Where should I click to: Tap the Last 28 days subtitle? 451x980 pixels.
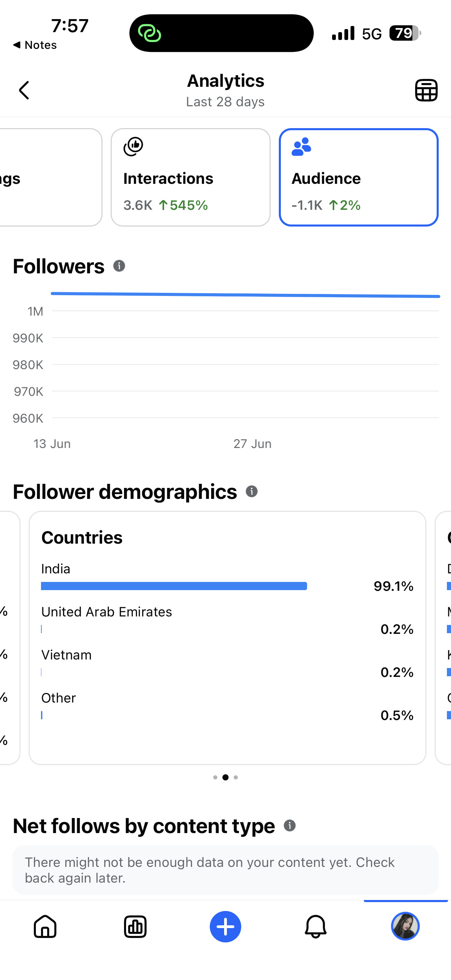225,102
